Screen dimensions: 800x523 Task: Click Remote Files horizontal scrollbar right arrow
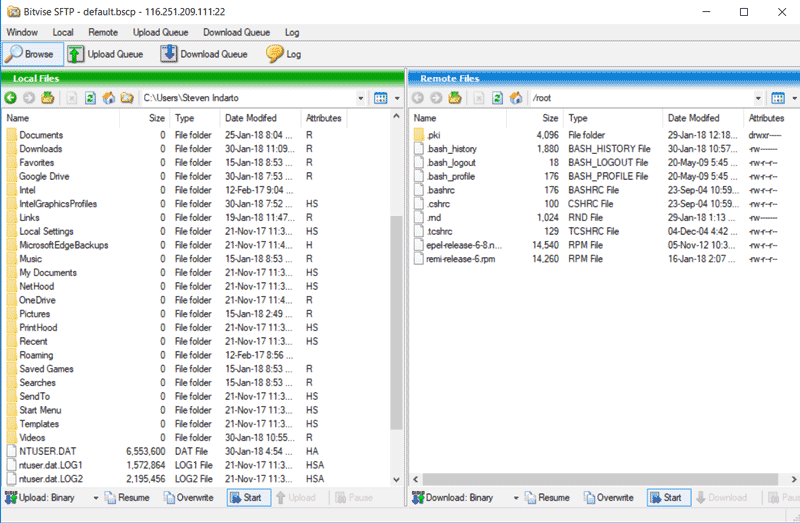tap(794, 479)
